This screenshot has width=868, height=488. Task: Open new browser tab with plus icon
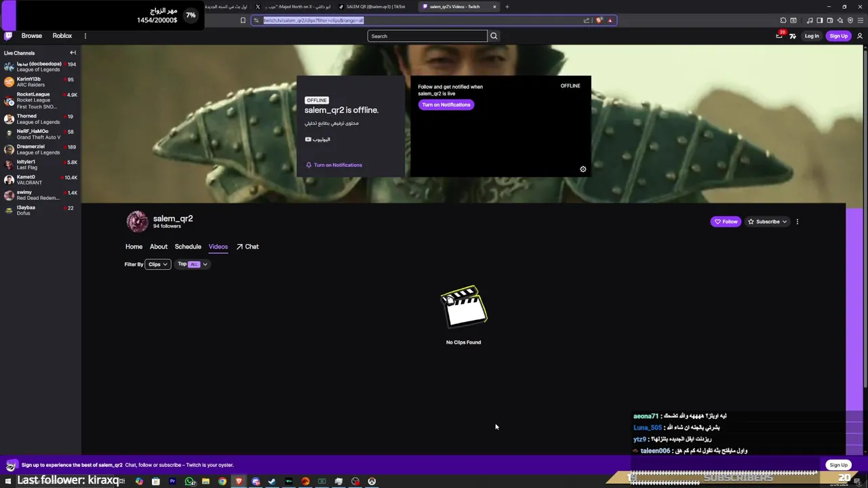click(507, 7)
